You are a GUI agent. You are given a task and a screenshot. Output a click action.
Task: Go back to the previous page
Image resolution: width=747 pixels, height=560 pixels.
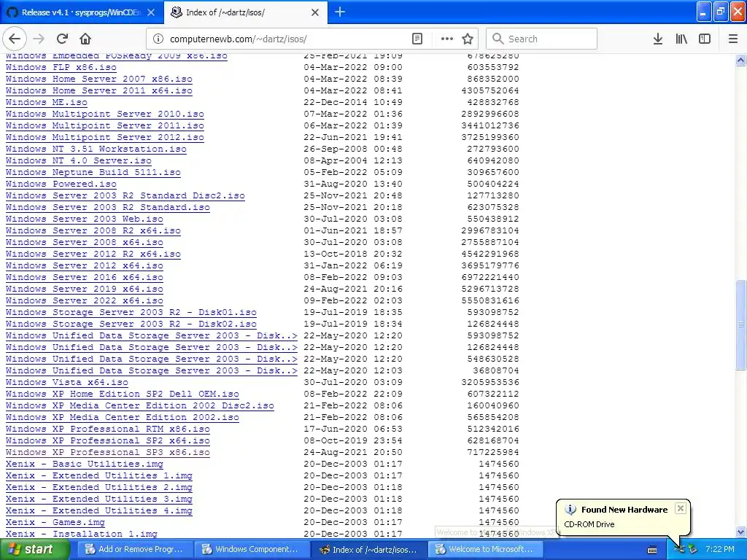point(15,39)
